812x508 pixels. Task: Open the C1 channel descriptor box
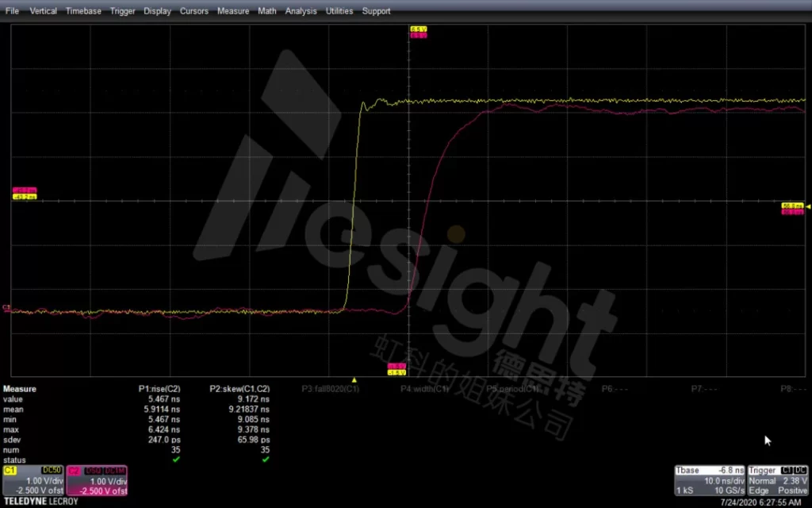click(33, 481)
